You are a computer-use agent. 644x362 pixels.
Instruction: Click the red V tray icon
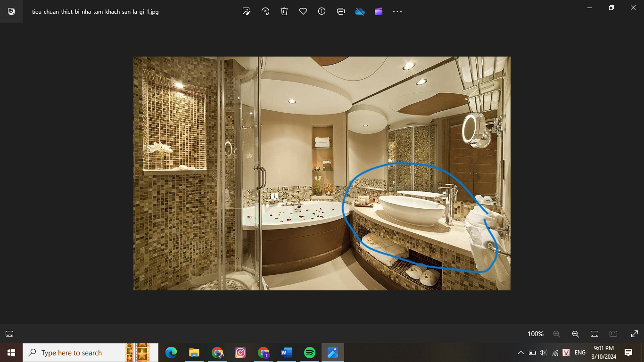pyautogui.click(x=567, y=353)
